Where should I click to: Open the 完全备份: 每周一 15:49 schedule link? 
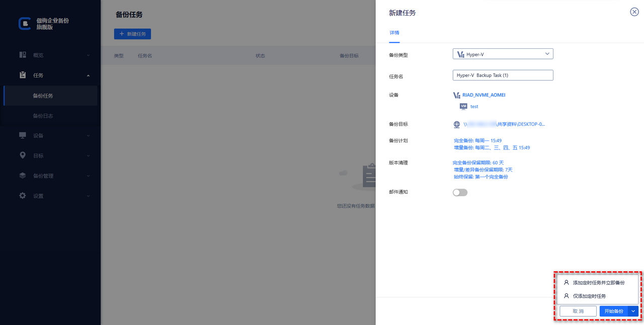477,141
